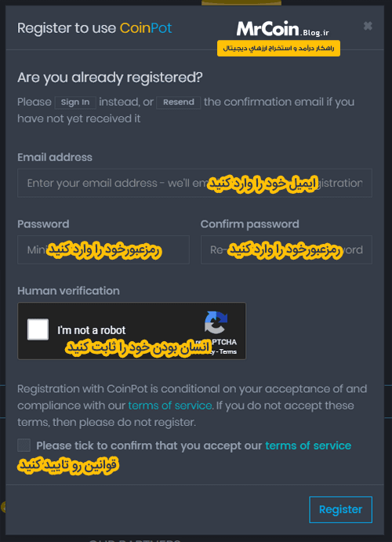
Task: Click the Confirm password label
Action: 250,224
